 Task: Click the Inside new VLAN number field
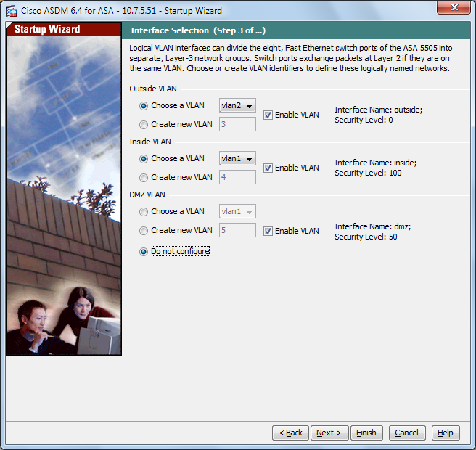(x=237, y=177)
